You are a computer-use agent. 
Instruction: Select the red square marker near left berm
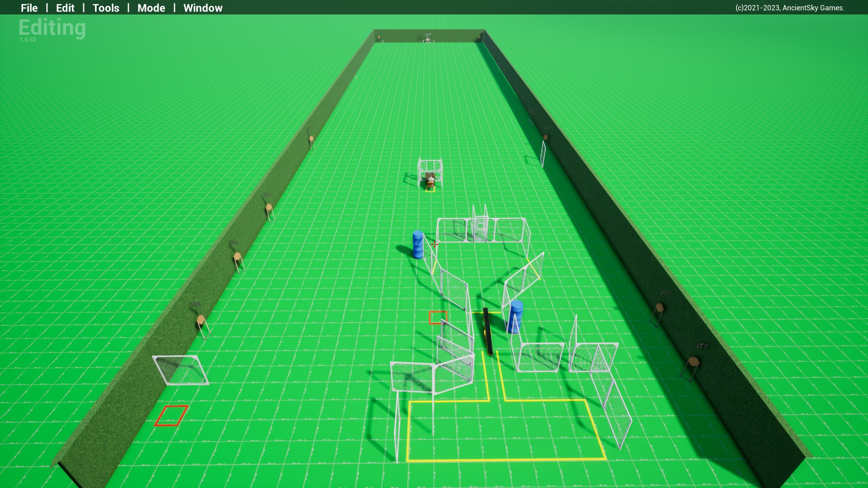171,416
